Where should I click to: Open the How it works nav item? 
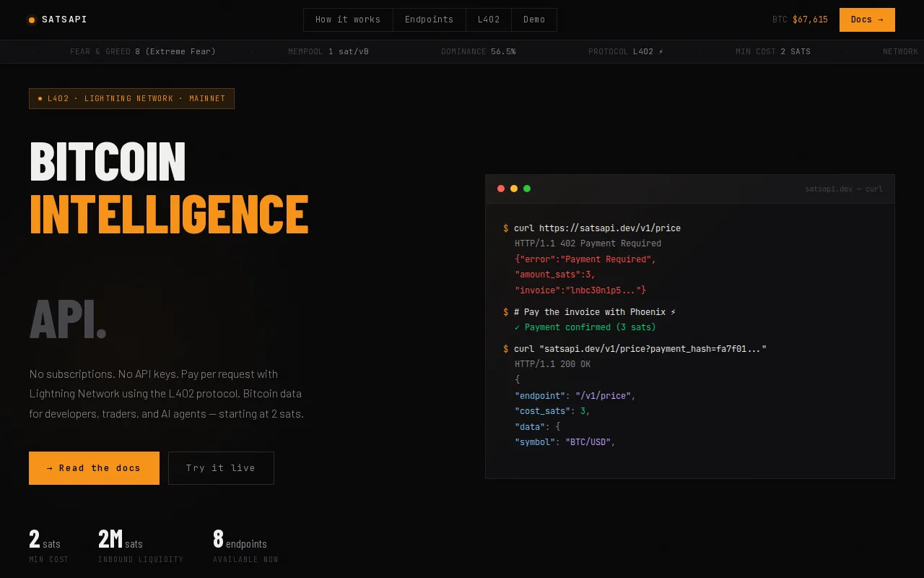348,20
